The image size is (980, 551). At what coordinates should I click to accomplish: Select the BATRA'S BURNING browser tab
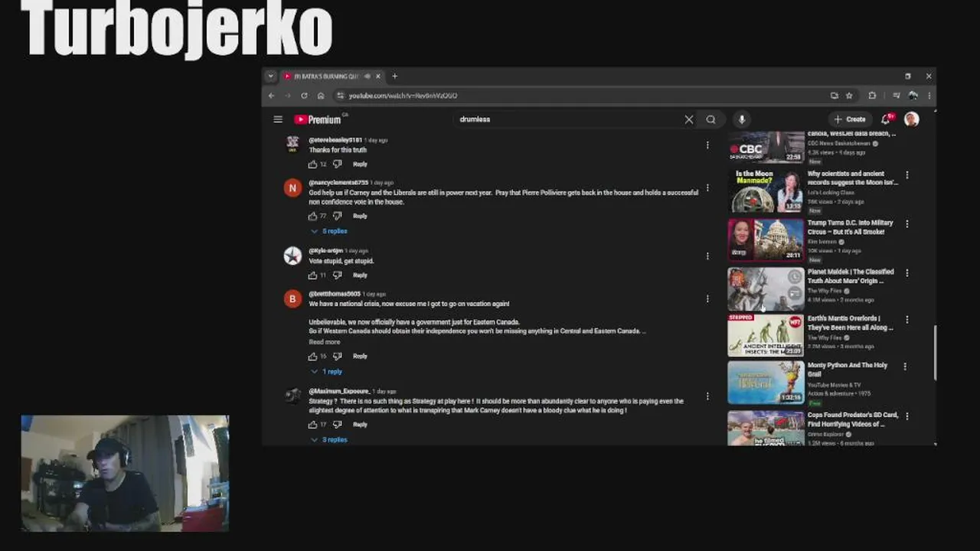tap(332, 77)
